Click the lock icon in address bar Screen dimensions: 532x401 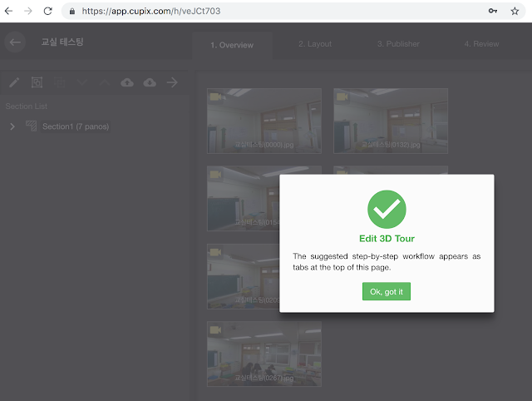pos(72,11)
